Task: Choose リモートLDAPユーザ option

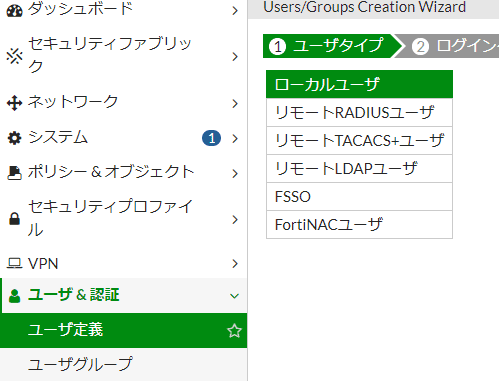Action: [359, 168]
